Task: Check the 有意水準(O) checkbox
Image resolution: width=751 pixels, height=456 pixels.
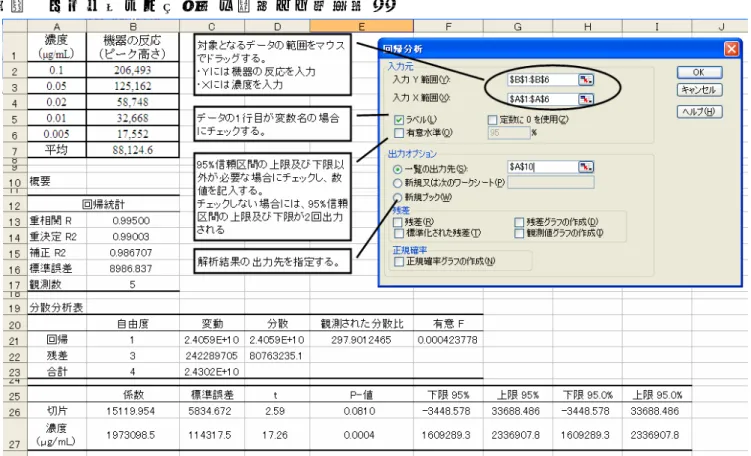Action: [x=398, y=133]
